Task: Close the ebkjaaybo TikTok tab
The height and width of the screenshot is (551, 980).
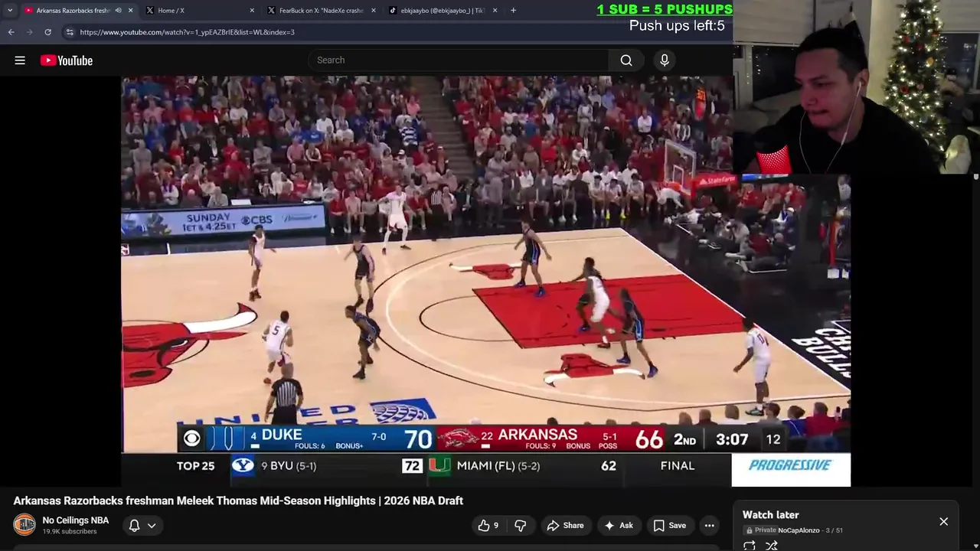Action: click(x=495, y=11)
